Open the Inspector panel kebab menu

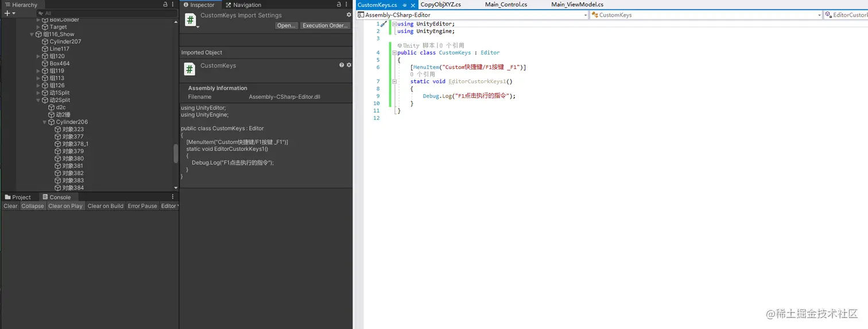347,5
